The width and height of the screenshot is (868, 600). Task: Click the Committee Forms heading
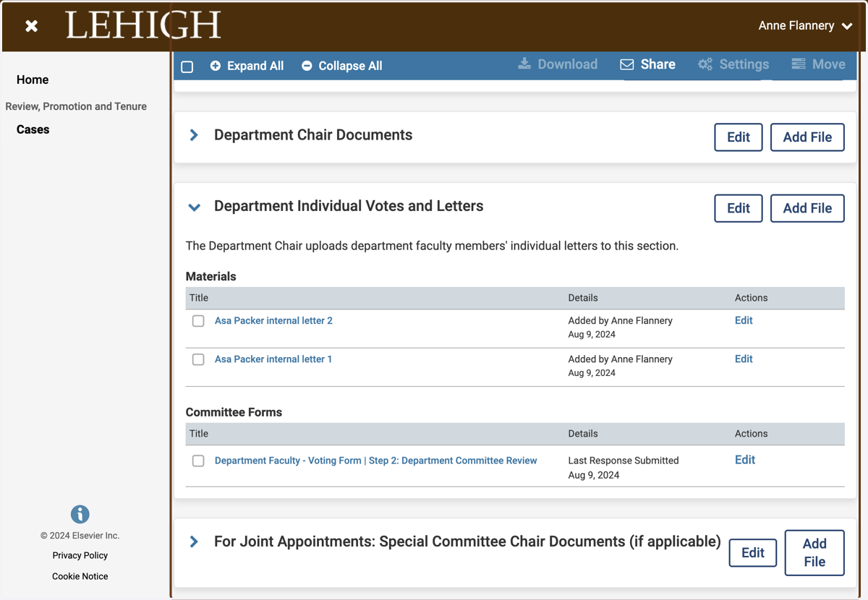234,412
